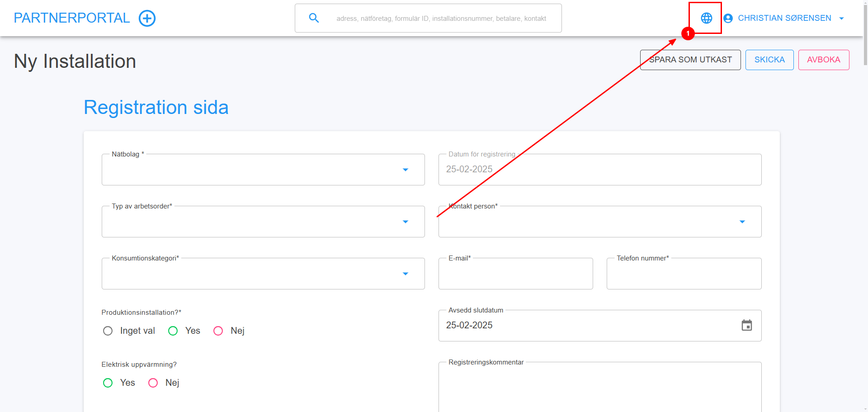The width and height of the screenshot is (868, 412).
Task: Click the E-mail input field
Action: tap(515, 274)
